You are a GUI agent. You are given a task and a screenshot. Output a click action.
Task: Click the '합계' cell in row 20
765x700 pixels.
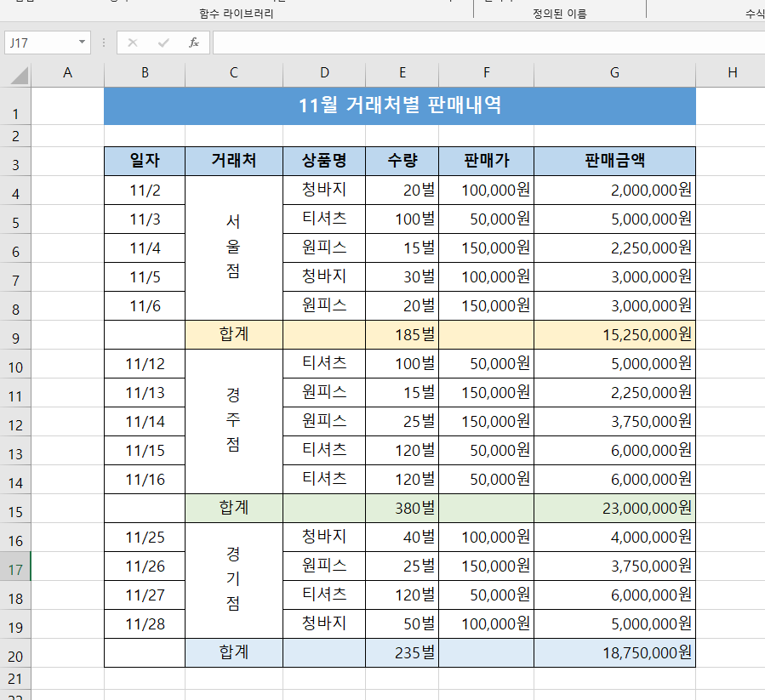[234, 652]
